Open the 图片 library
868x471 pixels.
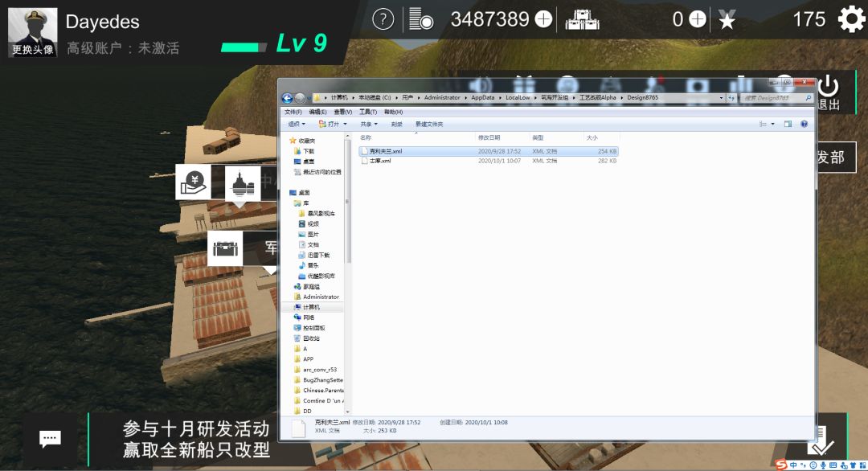309,235
